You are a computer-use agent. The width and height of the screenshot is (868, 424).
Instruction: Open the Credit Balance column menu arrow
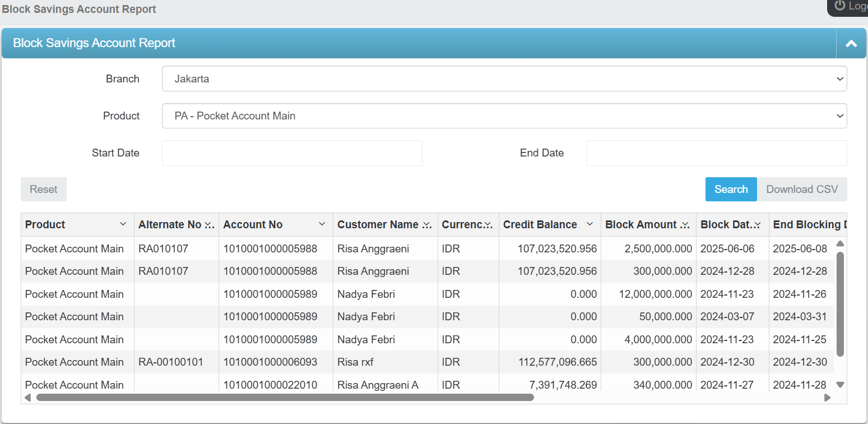pyautogui.click(x=590, y=224)
